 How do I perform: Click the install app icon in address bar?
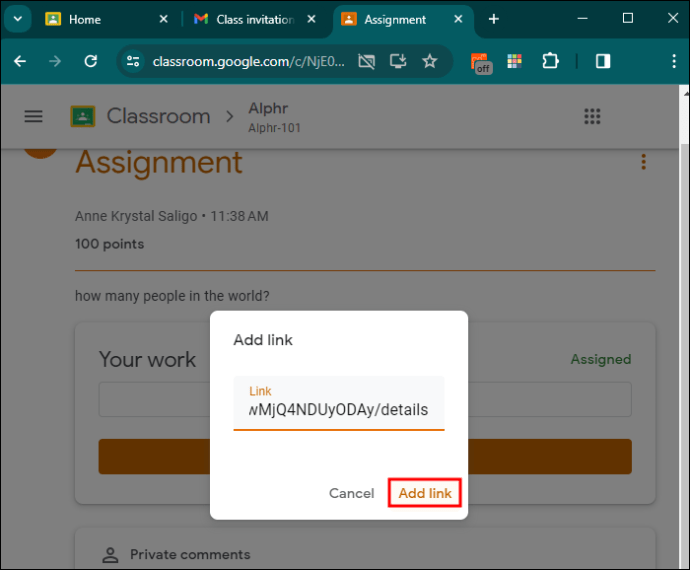point(398,61)
